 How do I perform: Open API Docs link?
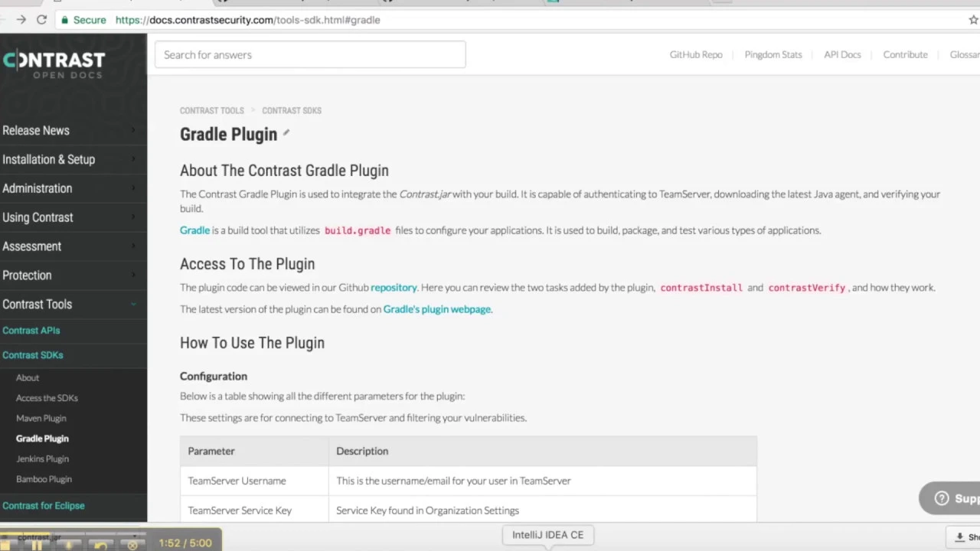pos(842,54)
